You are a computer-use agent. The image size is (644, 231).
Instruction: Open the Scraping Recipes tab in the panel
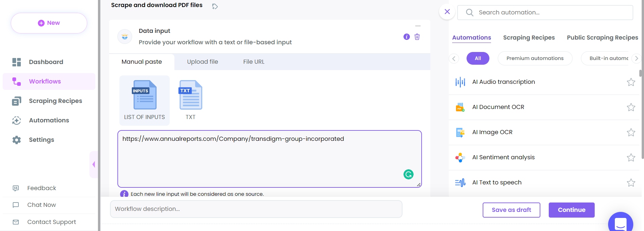pos(529,38)
